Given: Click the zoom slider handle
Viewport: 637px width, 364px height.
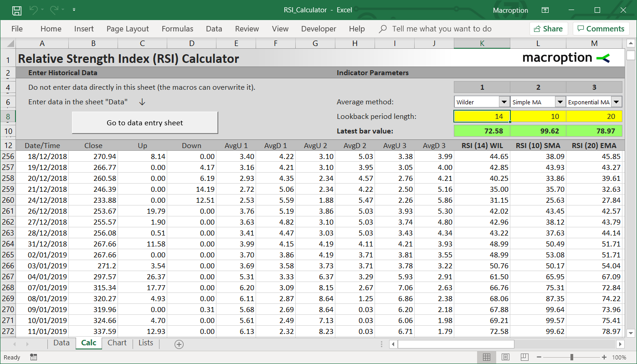Looking at the screenshot, I should [x=572, y=357].
